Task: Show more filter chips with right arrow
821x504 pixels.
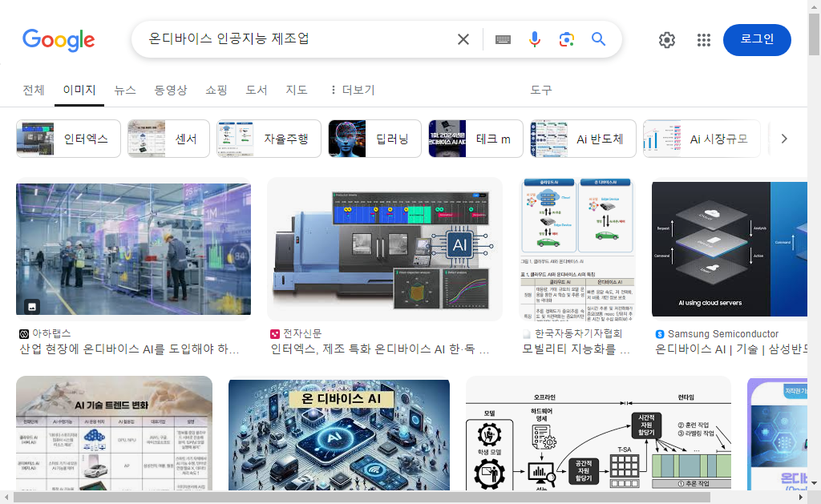Action: 784,139
